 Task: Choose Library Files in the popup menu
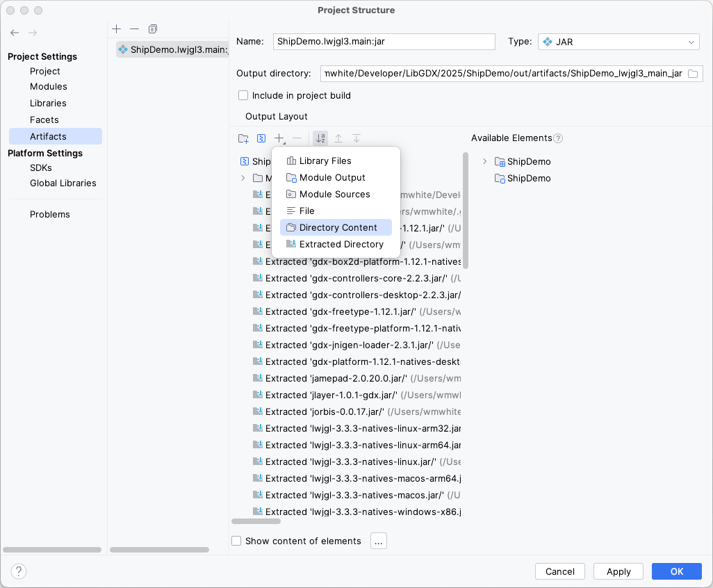(x=325, y=161)
